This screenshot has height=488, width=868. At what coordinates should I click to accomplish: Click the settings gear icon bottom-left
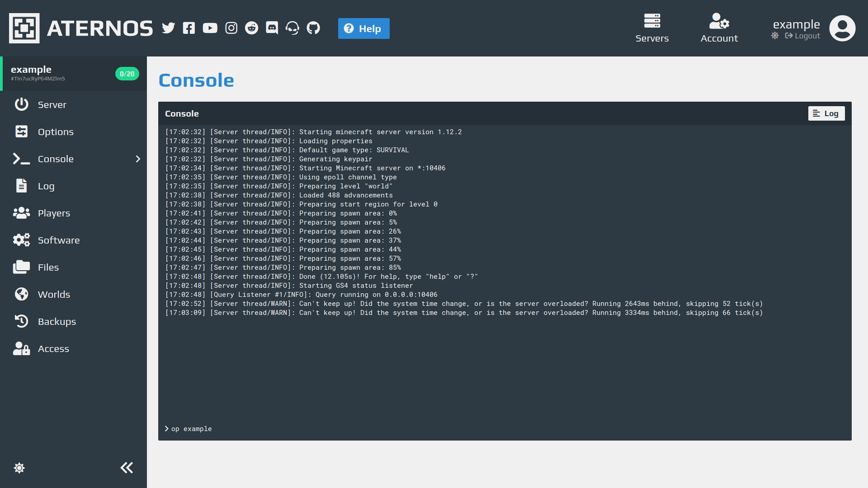point(19,467)
